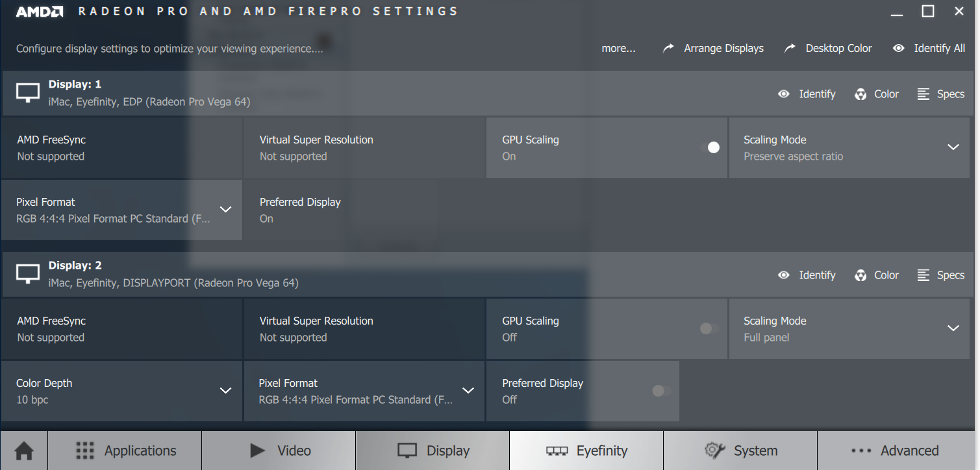Expand Scaling Mode dropdown for Display 1
980x470 pixels.
tap(953, 147)
